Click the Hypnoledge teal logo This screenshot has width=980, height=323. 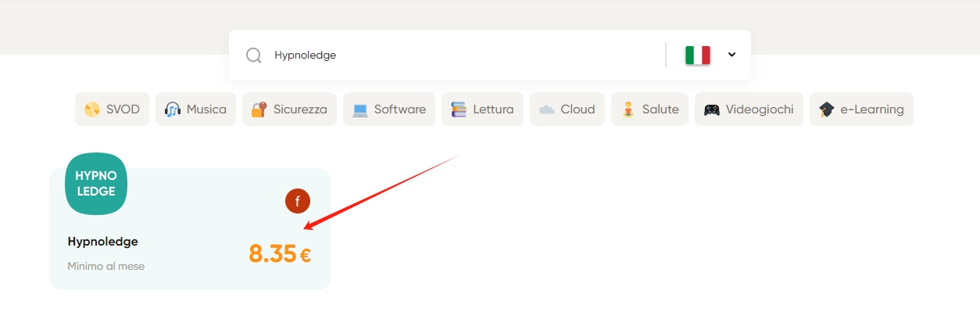point(96,184)
